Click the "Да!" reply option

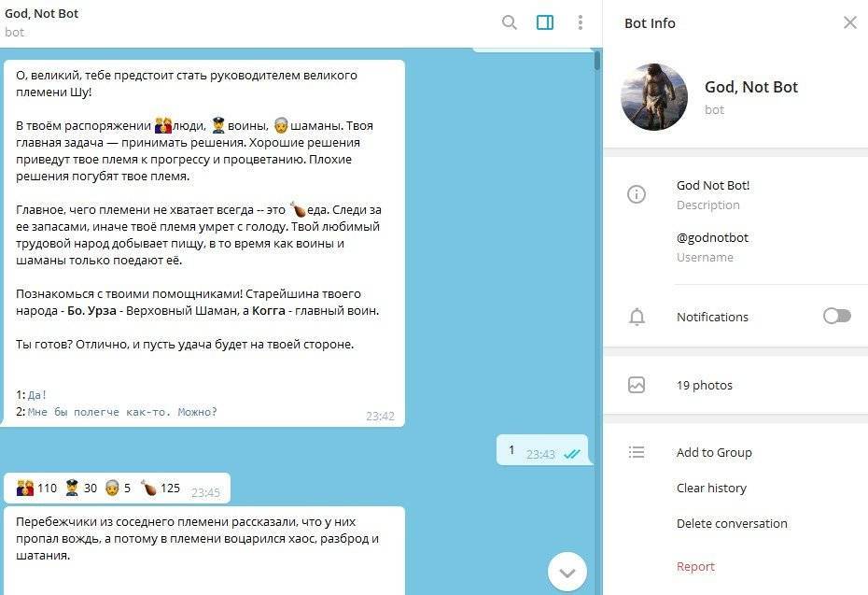pyautogui.click(x=37, y=395)
